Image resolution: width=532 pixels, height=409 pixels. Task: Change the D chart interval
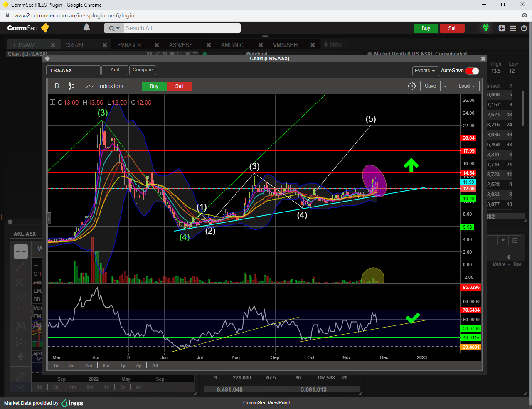pyautogui.click(x=57, y=86)
